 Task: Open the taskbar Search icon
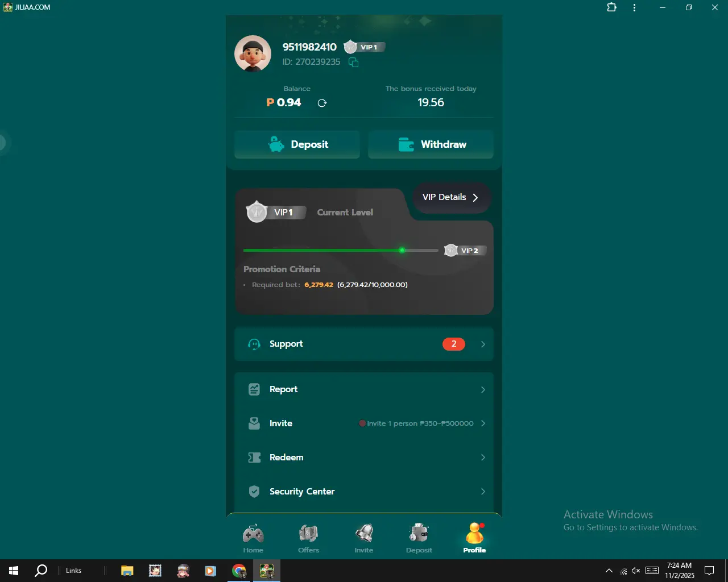coord(41,571)
